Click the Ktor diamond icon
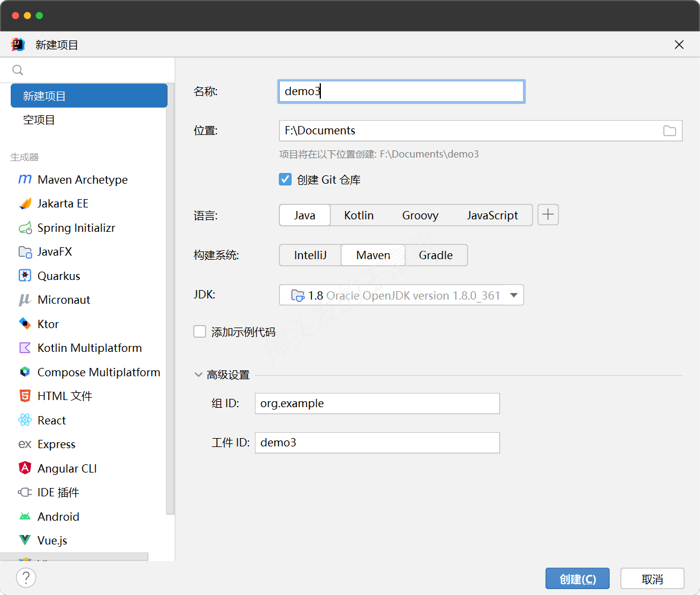Viewport: 700px width, 595px height. [25, 323]
